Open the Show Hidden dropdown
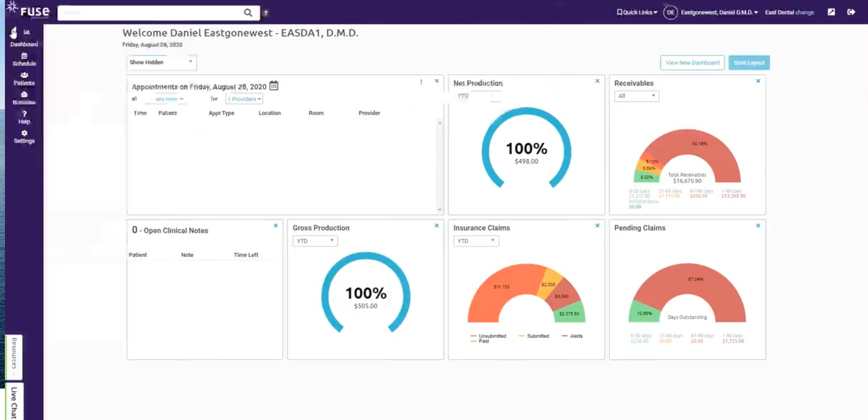The image size is (868, 420). (x=162, y=62)
